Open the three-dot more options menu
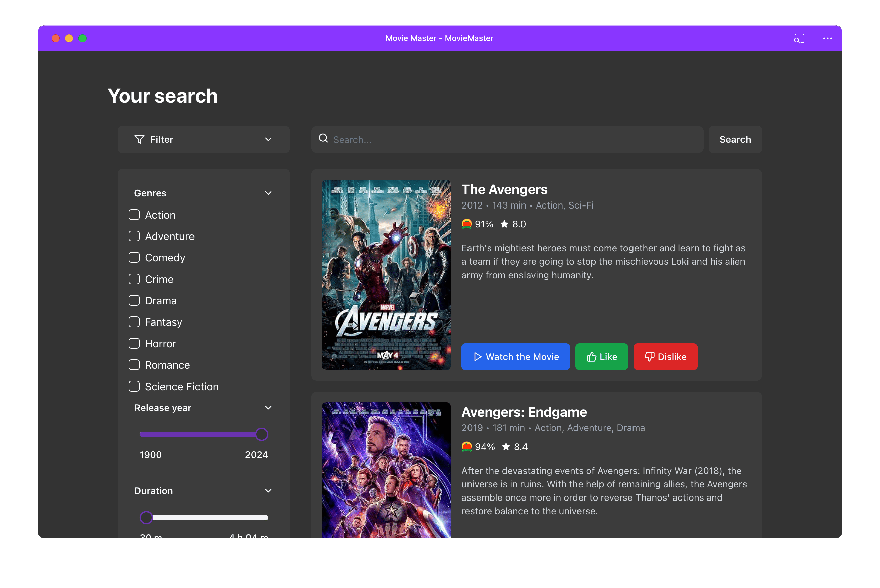Image resolution: width=880 pixels, height=588 pixels. (827, 38)
